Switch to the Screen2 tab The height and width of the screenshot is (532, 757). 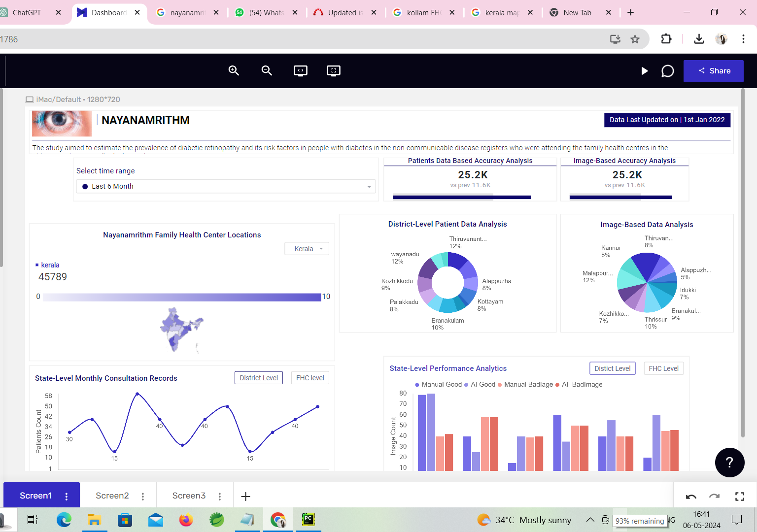click(112, 496)
